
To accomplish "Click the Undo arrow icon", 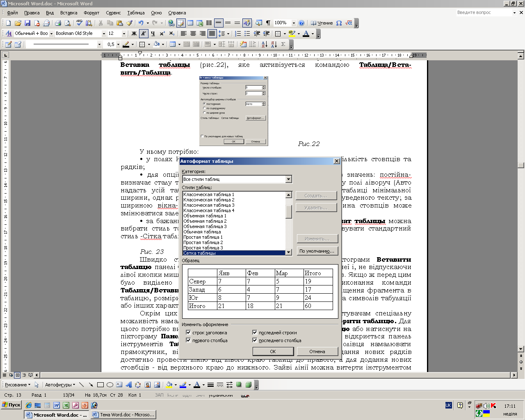I will [x=141, y=23].
